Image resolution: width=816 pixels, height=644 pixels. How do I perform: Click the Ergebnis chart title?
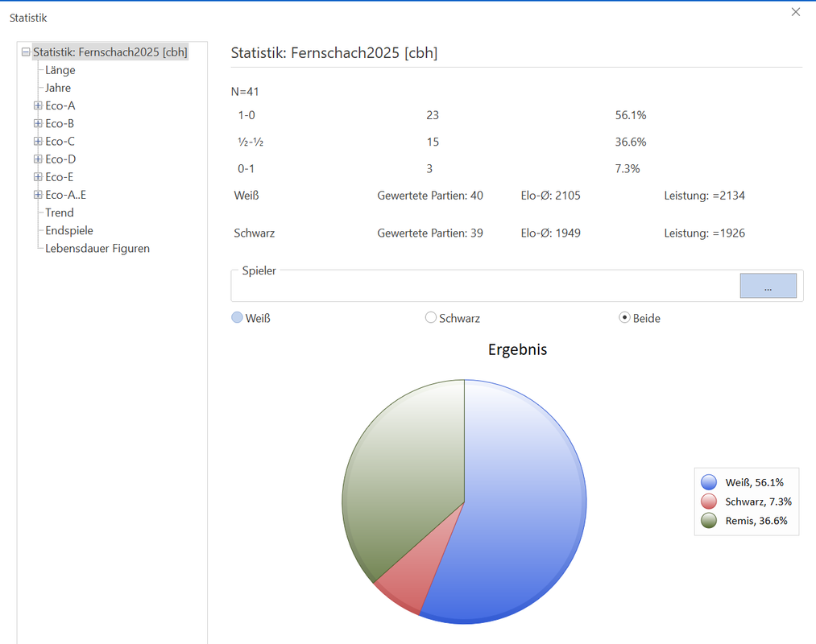[x=517, y=349]
